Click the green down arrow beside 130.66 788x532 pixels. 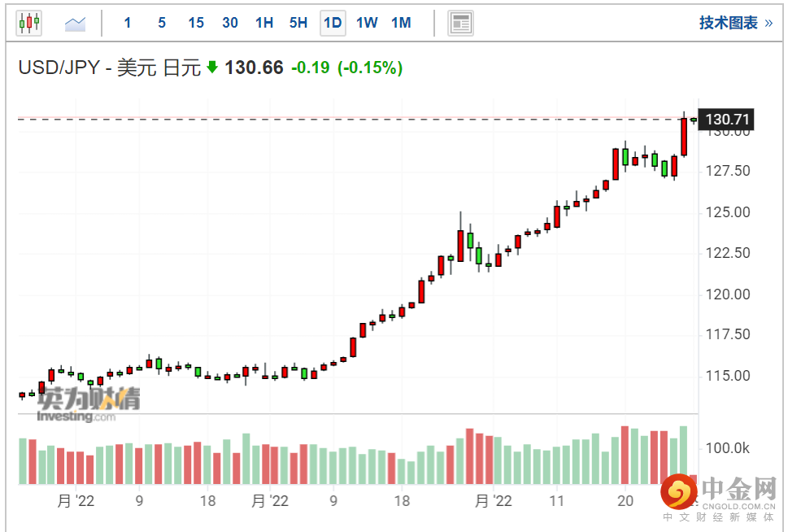pyautogui.click(x=212, y=67)
